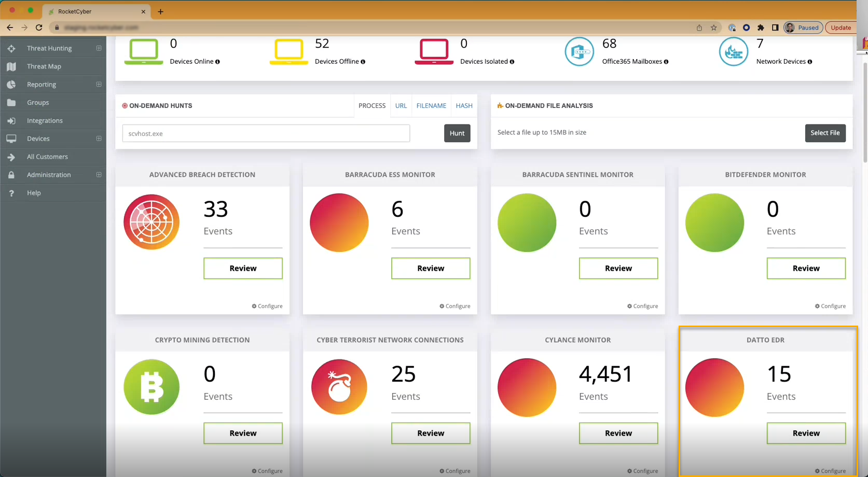Click the Advanced Breach Detection radar icon
The image size is (868, 477).
pos(151,222)
